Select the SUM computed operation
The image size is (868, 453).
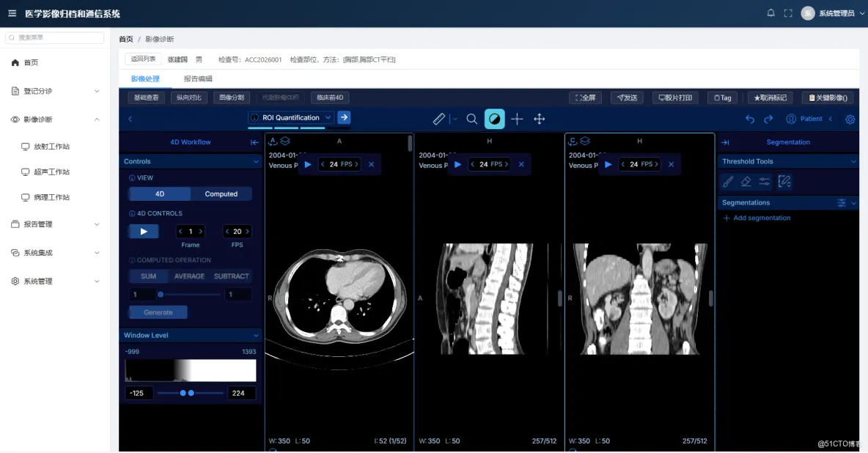tap(148, 276)
